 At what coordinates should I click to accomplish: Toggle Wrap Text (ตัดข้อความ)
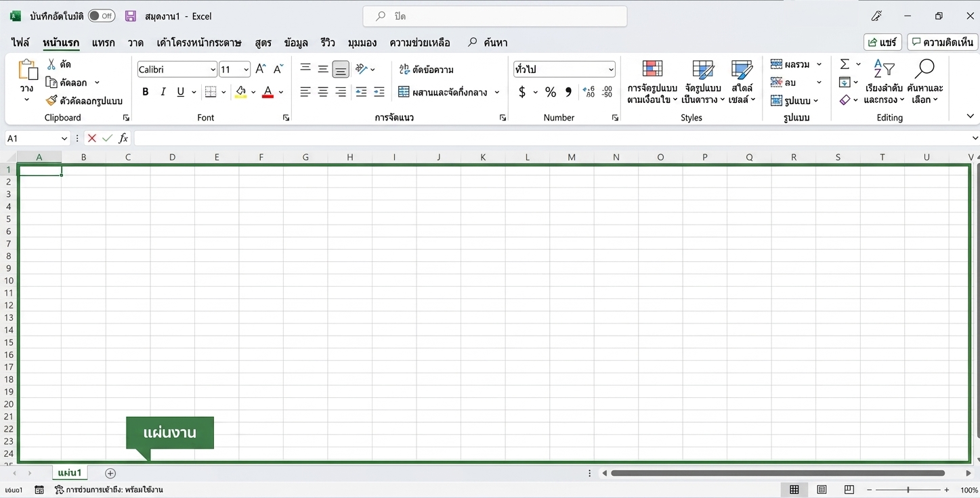[426, 69]
